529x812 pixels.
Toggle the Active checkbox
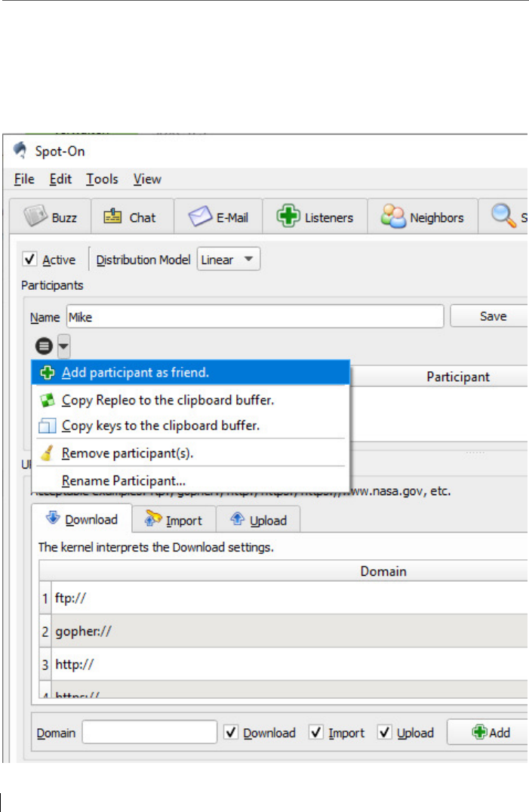[x=30, y=260]
